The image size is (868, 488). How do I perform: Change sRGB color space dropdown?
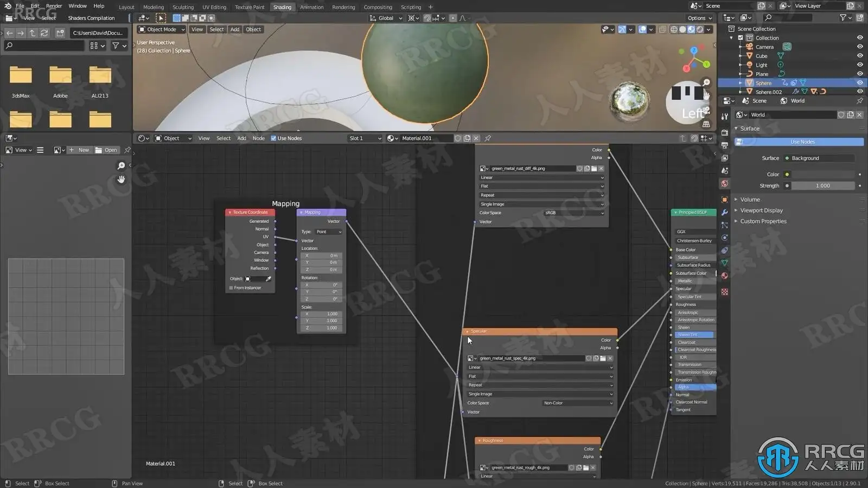click(574, 213)
